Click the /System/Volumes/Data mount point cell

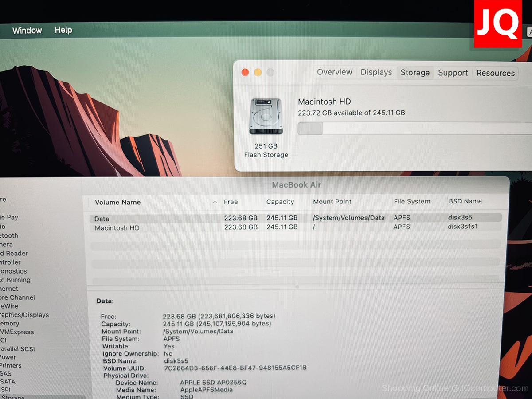point(349,218)
